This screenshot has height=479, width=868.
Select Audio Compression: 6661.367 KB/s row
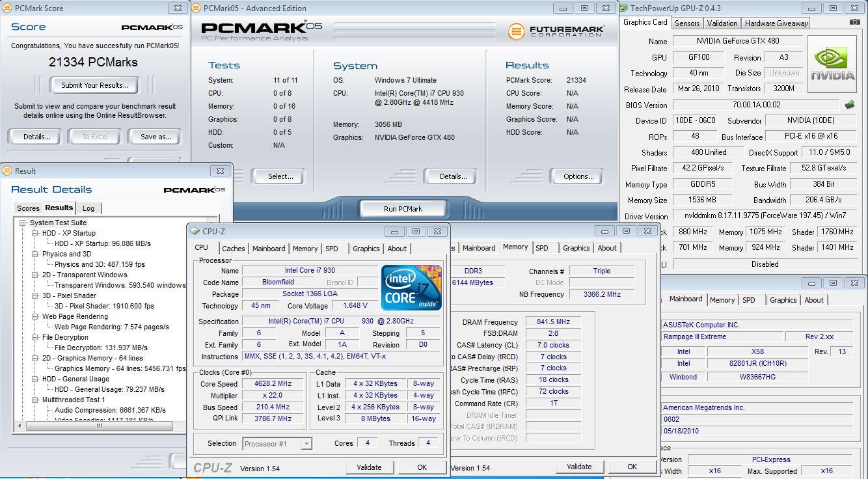110,410
